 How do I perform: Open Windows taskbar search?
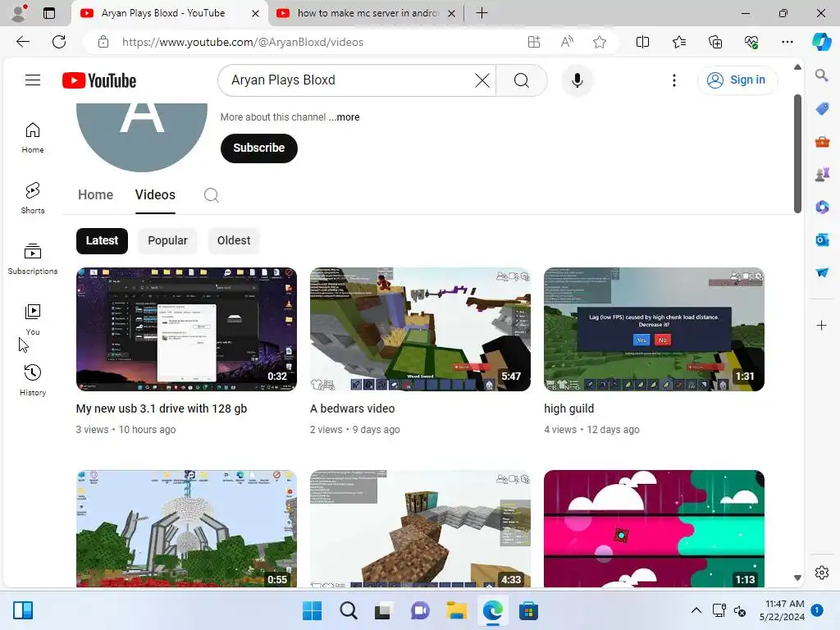point(348,610)
